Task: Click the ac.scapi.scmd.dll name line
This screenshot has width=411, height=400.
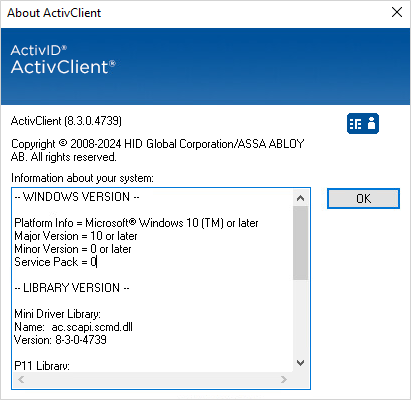Action: click(73, 327)
